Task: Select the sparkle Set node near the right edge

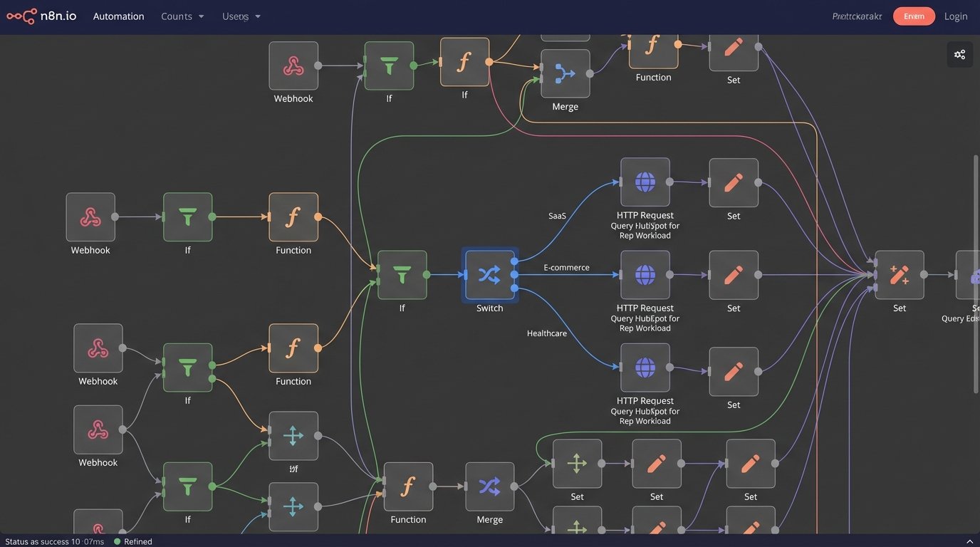Action: pos(900,273)
